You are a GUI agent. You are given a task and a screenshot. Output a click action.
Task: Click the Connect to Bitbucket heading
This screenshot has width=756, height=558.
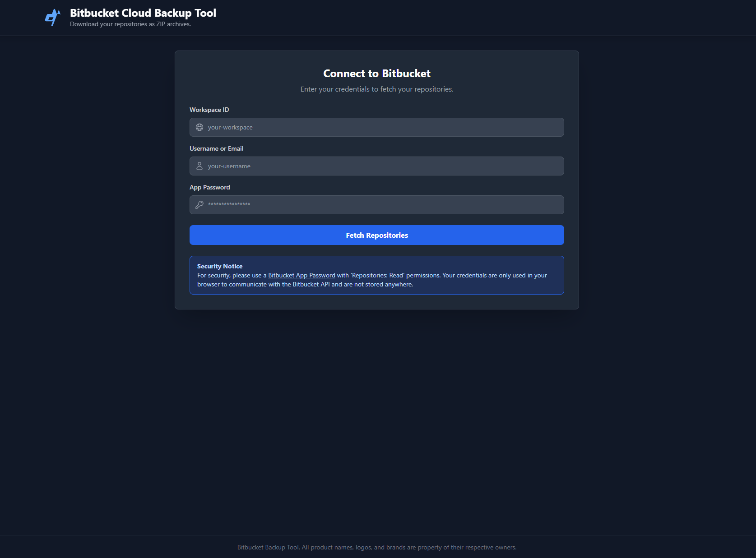click(x=377, y=74)
